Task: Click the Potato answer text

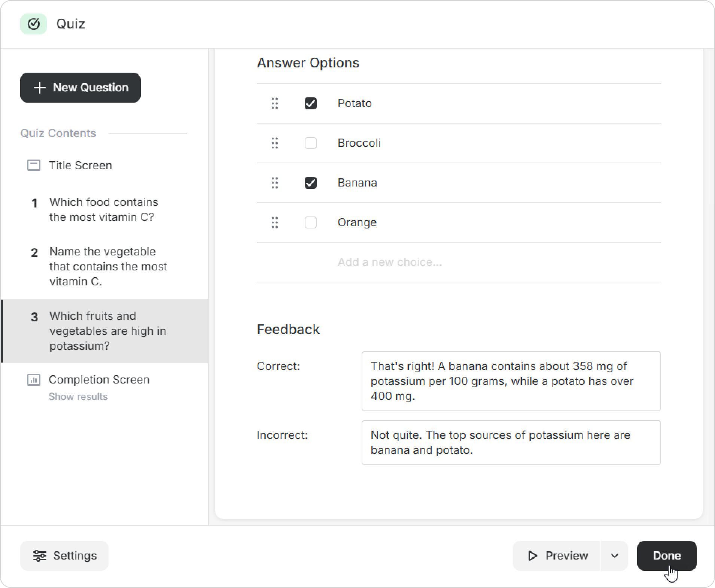Action: point(355,103)
